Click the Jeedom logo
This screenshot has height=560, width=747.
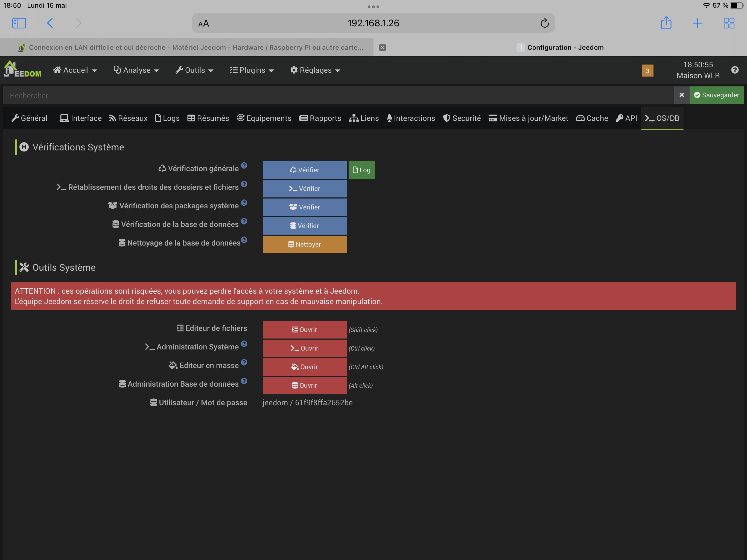coord(22,70)
